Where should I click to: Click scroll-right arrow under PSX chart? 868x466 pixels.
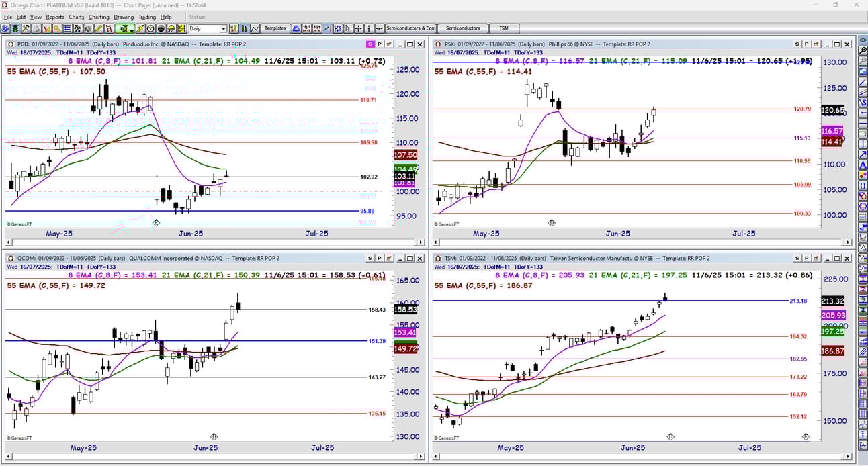pos(847,242)
